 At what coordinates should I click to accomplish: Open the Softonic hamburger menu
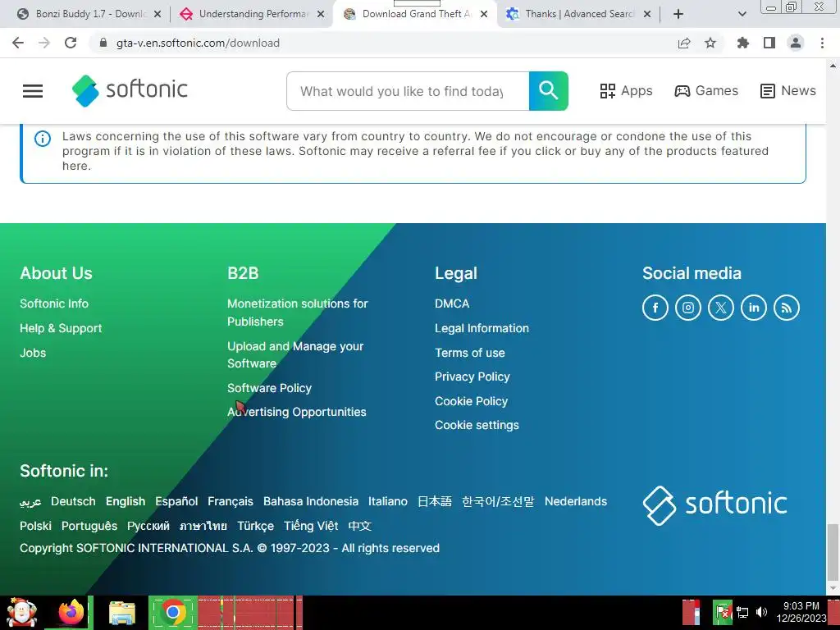[33, 91]
